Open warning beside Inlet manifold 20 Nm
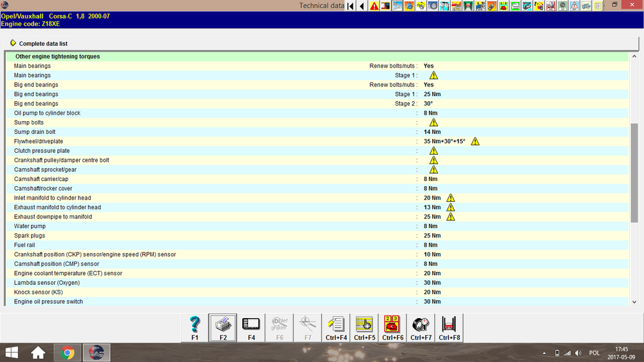This screenshot has height=362, width=644. [451, 198]
